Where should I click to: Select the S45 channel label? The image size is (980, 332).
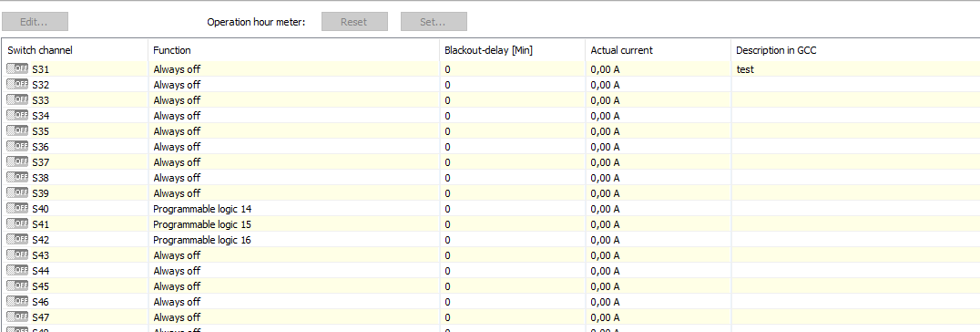(41, 286)
